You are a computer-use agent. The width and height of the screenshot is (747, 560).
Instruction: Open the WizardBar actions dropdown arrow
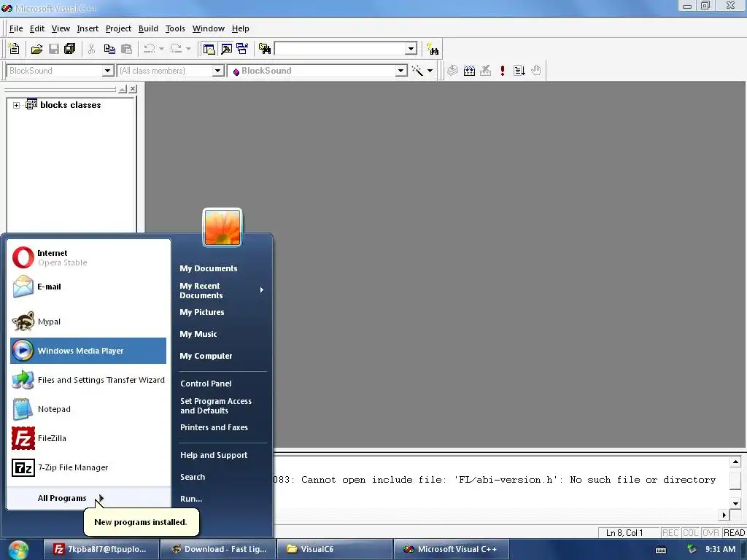(430, 71)
